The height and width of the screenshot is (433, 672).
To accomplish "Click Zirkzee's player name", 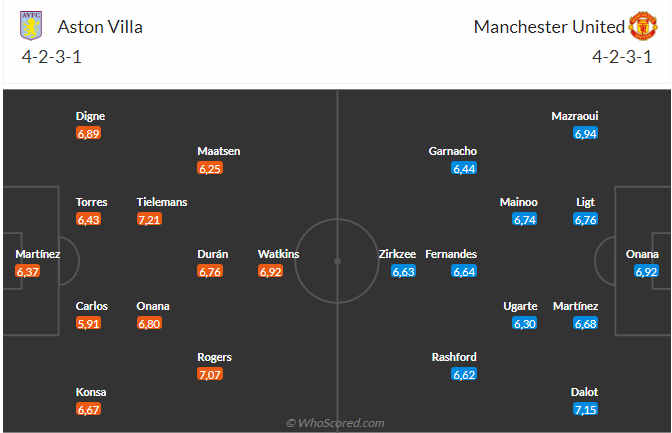I will (397, 254).
